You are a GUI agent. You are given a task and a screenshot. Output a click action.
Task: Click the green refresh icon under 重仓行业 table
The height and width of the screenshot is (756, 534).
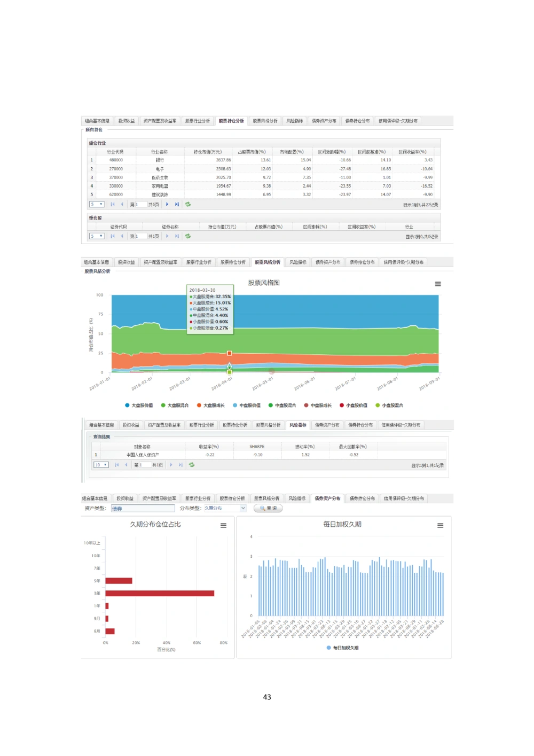(188, 204)
